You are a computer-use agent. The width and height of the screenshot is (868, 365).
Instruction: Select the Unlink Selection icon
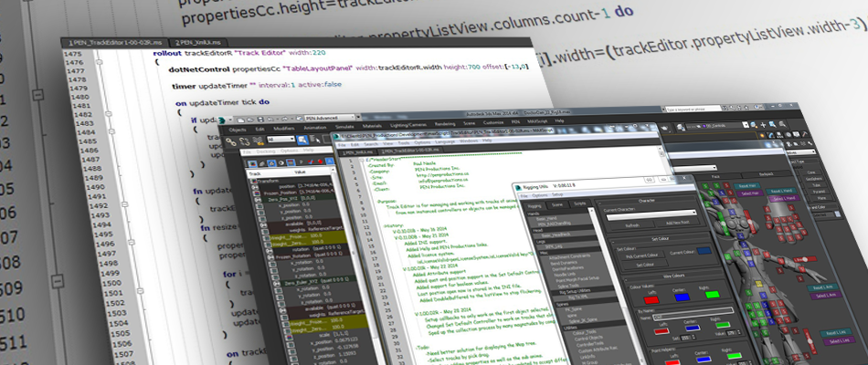(244, 141)
